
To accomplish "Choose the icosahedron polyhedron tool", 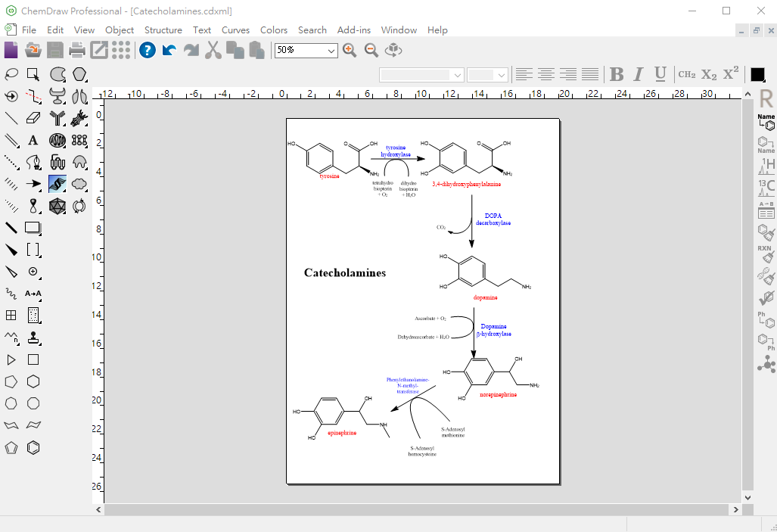I will [x=57, y=206].
